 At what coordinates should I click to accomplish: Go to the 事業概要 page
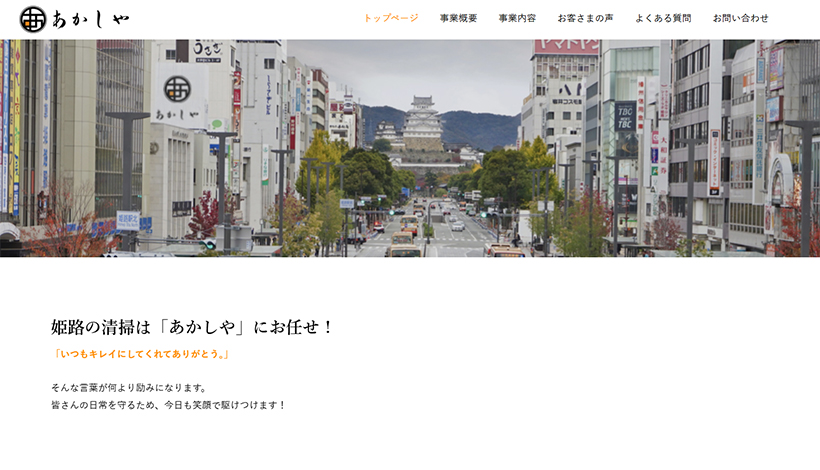458,18
